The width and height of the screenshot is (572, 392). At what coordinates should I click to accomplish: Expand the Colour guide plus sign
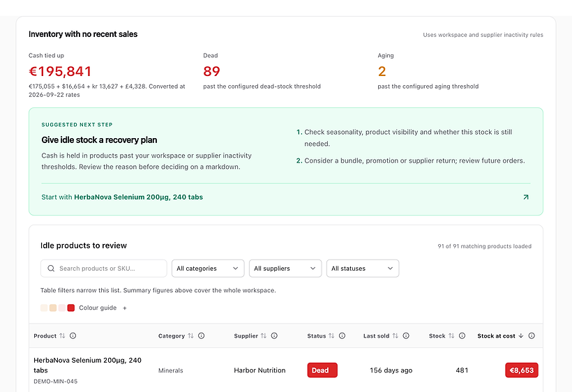pos(125,308)
